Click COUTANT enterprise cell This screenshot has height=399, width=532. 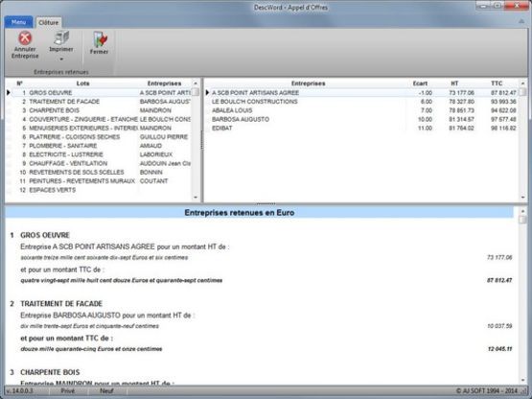154,181
